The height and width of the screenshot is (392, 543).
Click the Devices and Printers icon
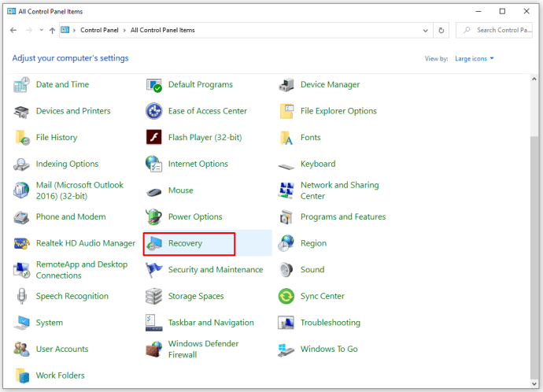[x=21, y=111]
